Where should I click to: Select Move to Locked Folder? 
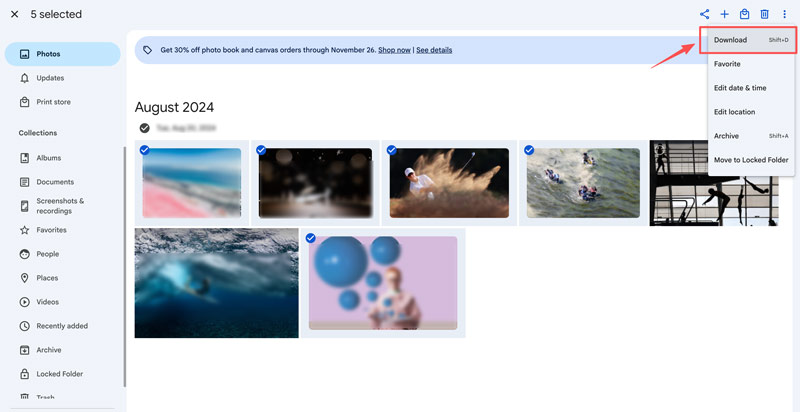coord(751,160)
